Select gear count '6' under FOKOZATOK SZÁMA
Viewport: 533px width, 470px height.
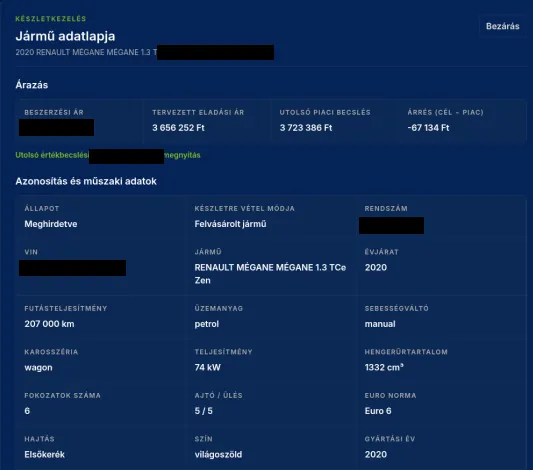(27, 411)
